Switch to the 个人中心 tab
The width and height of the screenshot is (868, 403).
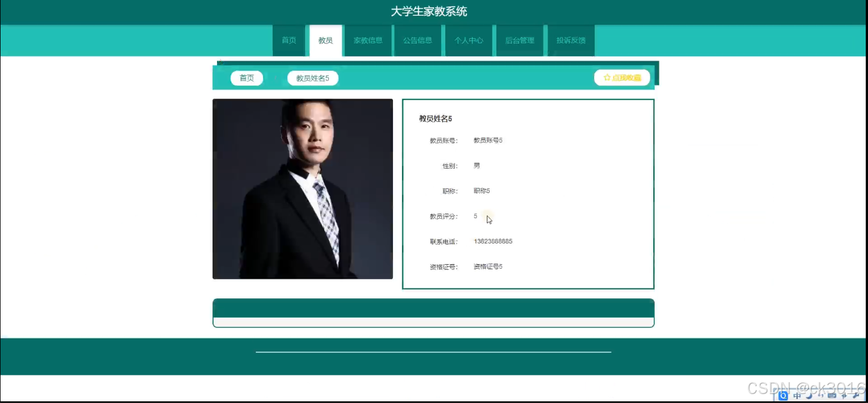coord(469,40)
